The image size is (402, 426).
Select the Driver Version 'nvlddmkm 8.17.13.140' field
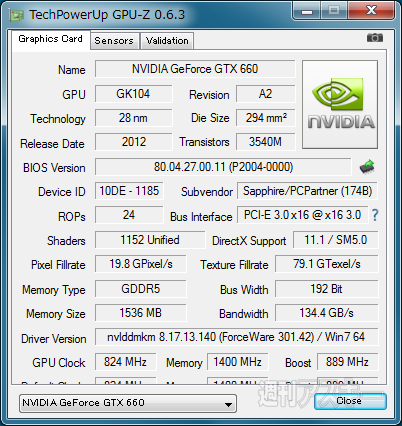(x=237, y=337)
